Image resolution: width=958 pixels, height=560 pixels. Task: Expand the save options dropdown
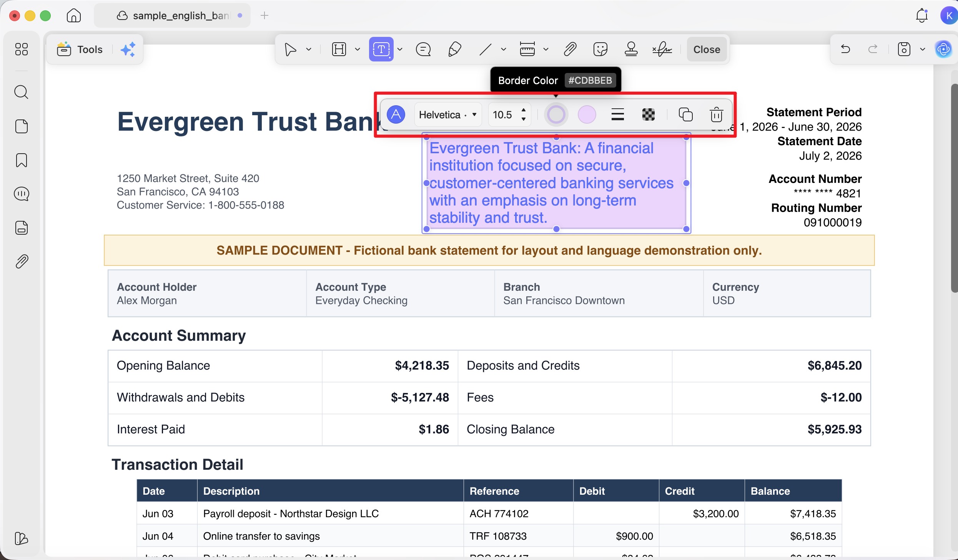(922, 50)
